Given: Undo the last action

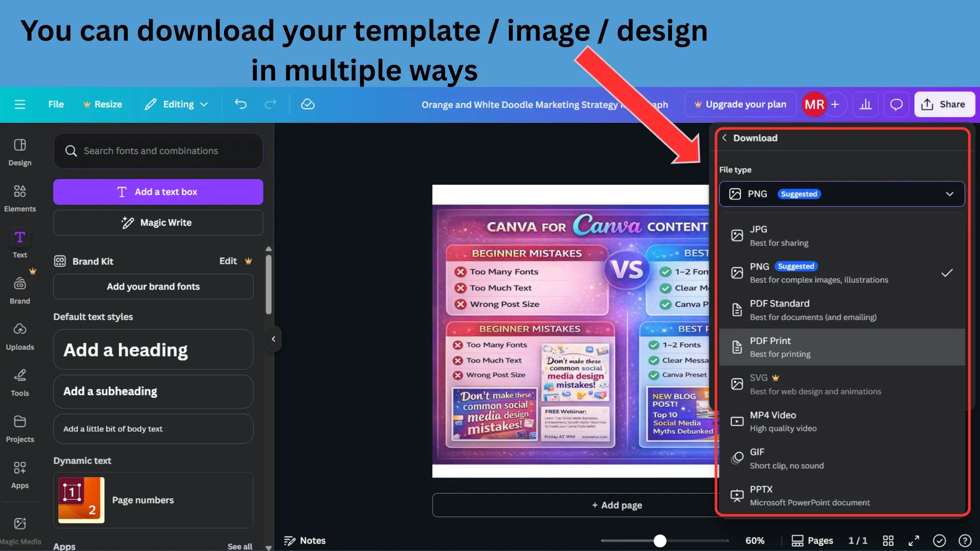Looking at the screenshot, I should tap(241, 105).
